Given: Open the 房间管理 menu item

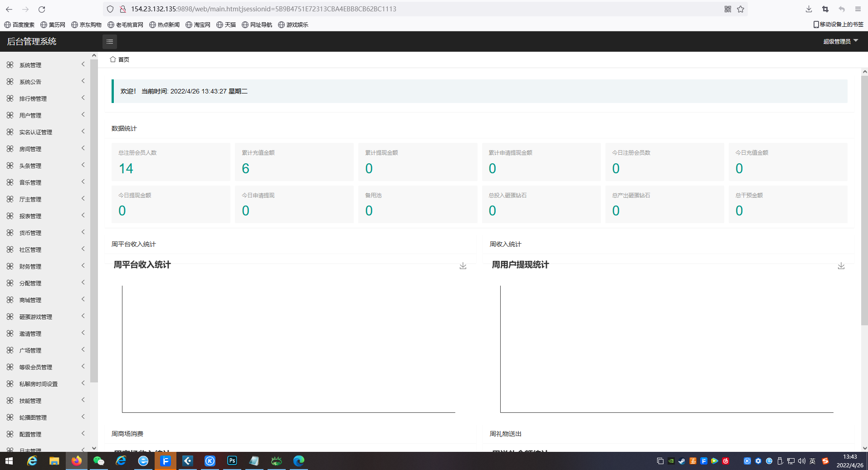Looking at the screenshot, I should (30, 149).
